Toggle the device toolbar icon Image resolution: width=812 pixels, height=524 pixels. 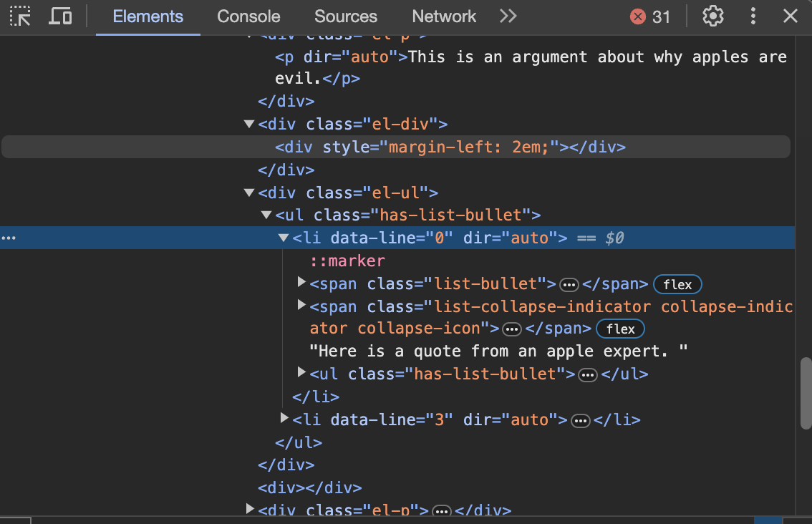(x=59, y=16)
